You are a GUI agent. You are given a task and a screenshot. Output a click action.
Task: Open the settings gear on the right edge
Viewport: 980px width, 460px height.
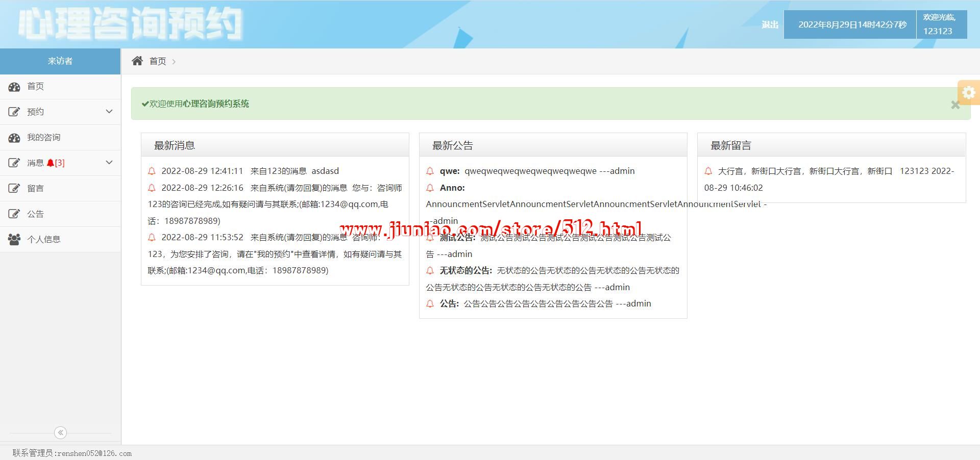pos(968,92)
